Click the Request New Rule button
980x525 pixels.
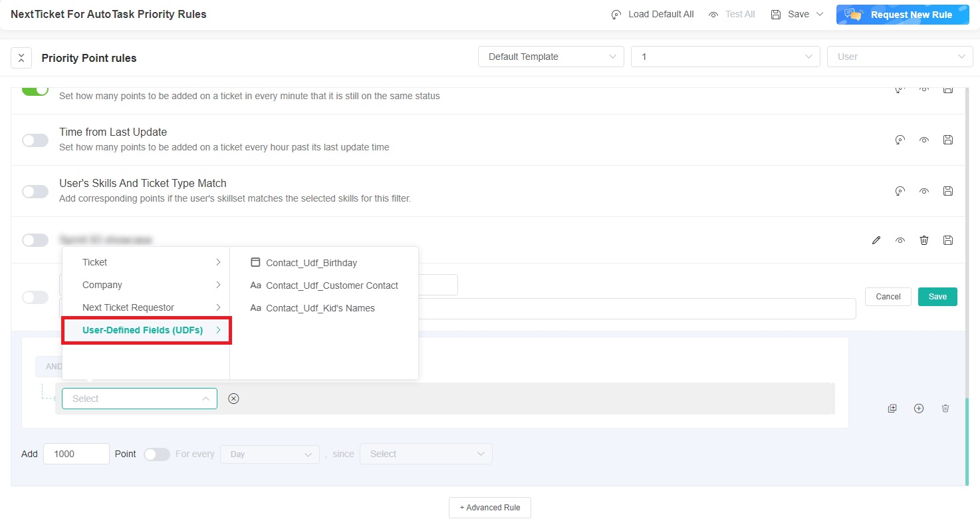coord(902,14)
